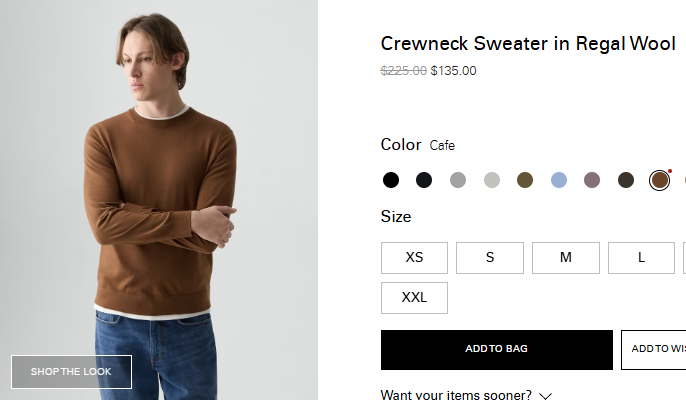The width and height of the screenshot is (686, 400).
Task: Pick the light silver-gray color swatch
Action: point(492,180)
